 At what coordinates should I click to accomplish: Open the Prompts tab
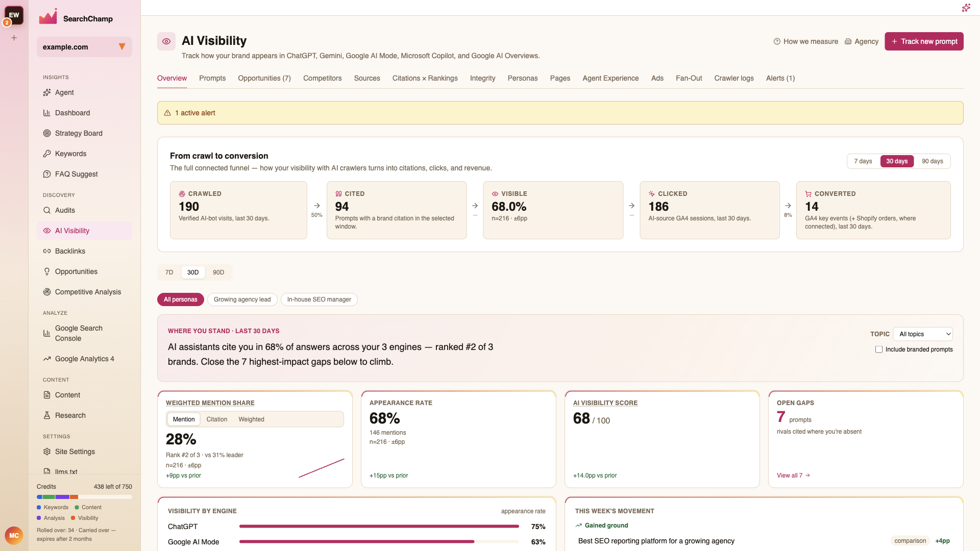(212, 78)
